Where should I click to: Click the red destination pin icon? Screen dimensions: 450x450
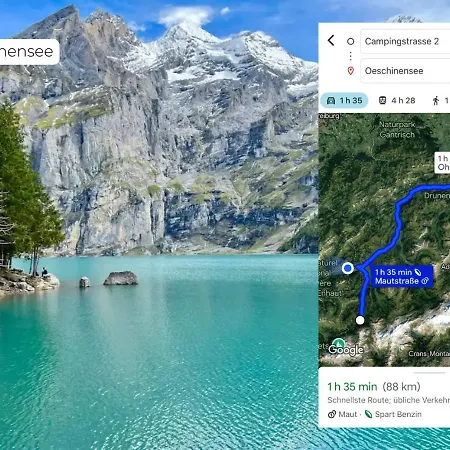point(350,71)
